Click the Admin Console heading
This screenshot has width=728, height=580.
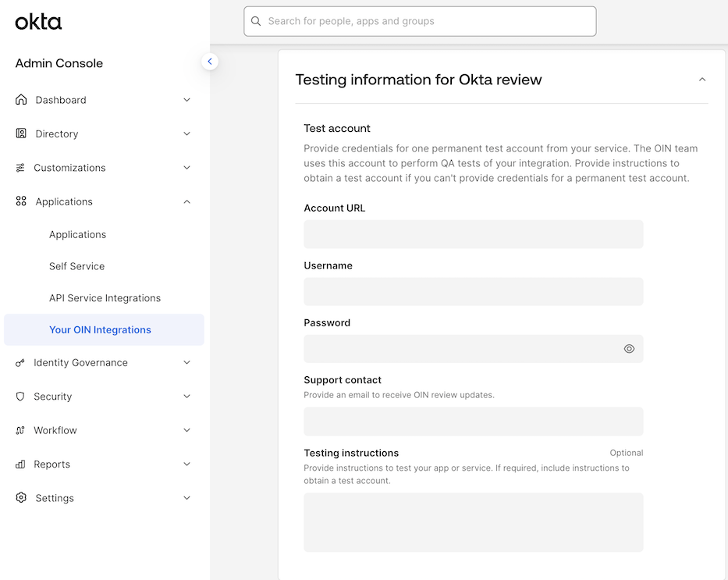click(x=59, y=63)
